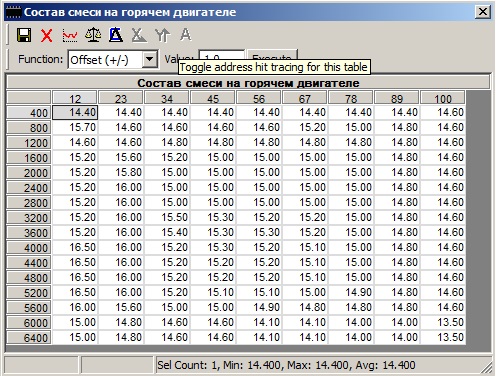This screenshot has width=496, height=376.
Task: Select row header 3200
Action: tap(29, 218)
